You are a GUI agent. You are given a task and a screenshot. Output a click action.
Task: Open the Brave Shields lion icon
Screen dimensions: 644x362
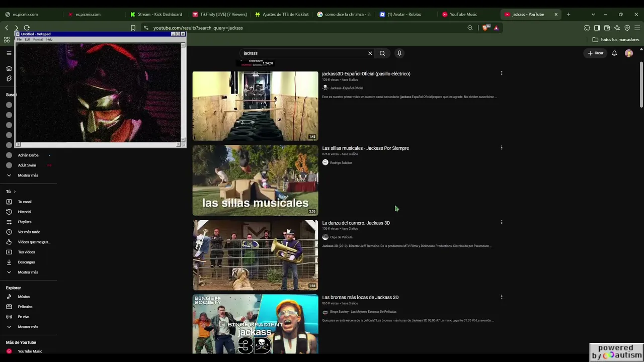[x=485, y=28]
